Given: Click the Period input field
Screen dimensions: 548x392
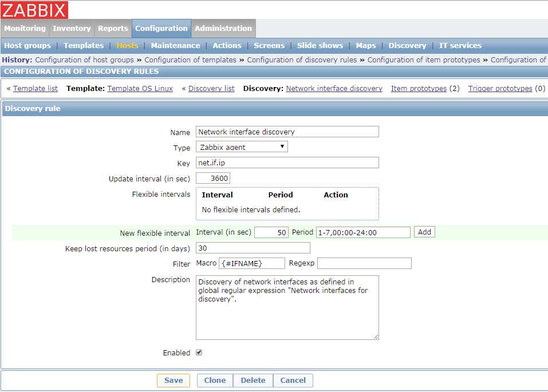Looking at the screenshot, I should pyautogui.click(x=363, y=232).
